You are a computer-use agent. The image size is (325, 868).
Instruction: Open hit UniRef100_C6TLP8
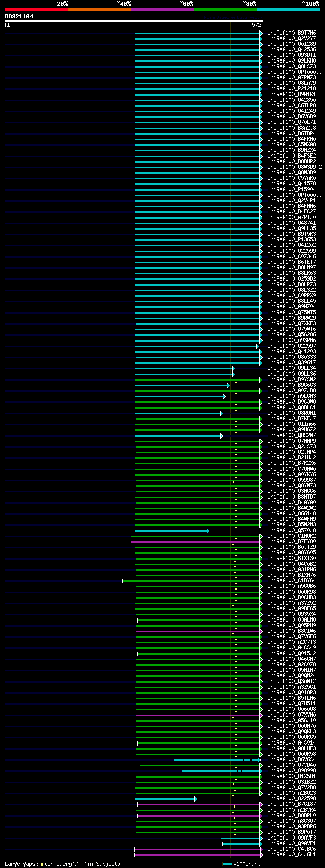(291, 106)
